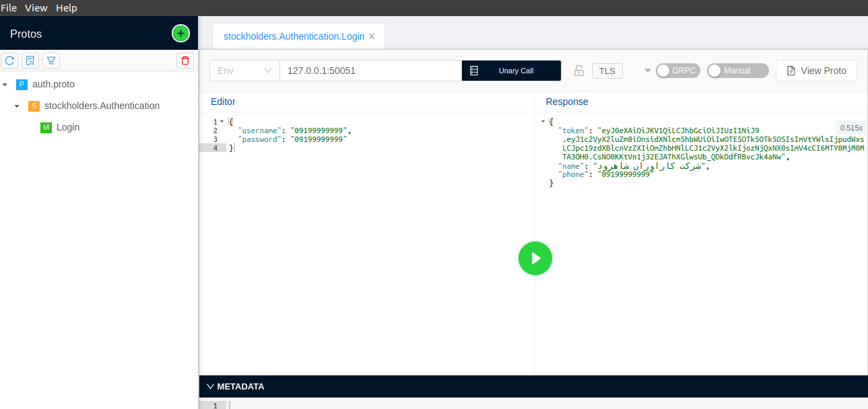Click the server address field 127.0.0.1:50051
The width and height of the screenshot is (868, 409).
pos(371,71)
